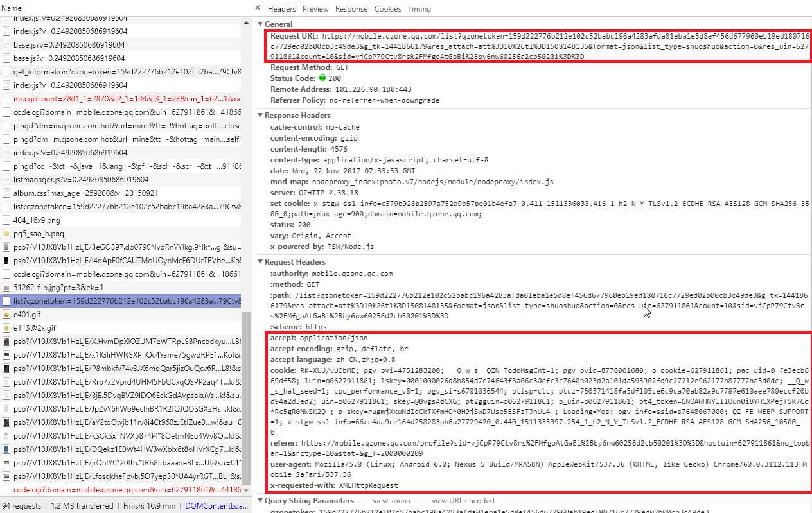Select the psb JpZvY6hWb9eclhBR1R2 request
The height and width of the screenshot is (513, 812).
[x=121, y=409]
